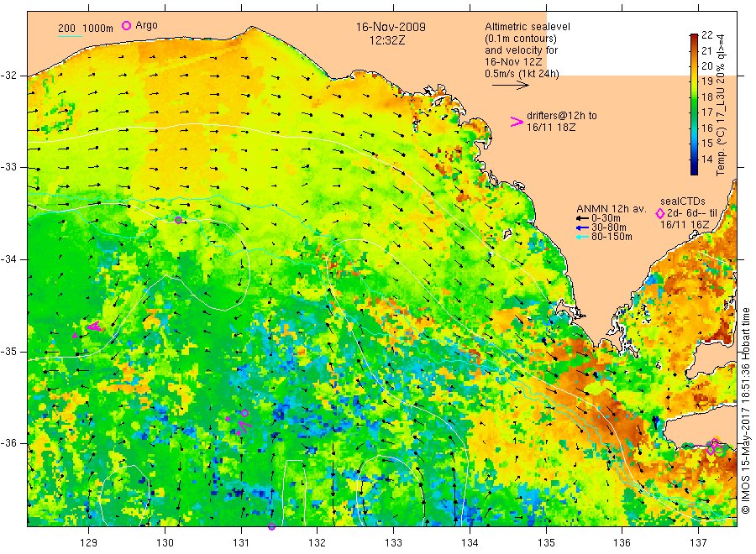Click the 16-Nov-2009 date label
The width and height of the screenshot is (756, 554).
pyautogui.click(x=391, y=27)
